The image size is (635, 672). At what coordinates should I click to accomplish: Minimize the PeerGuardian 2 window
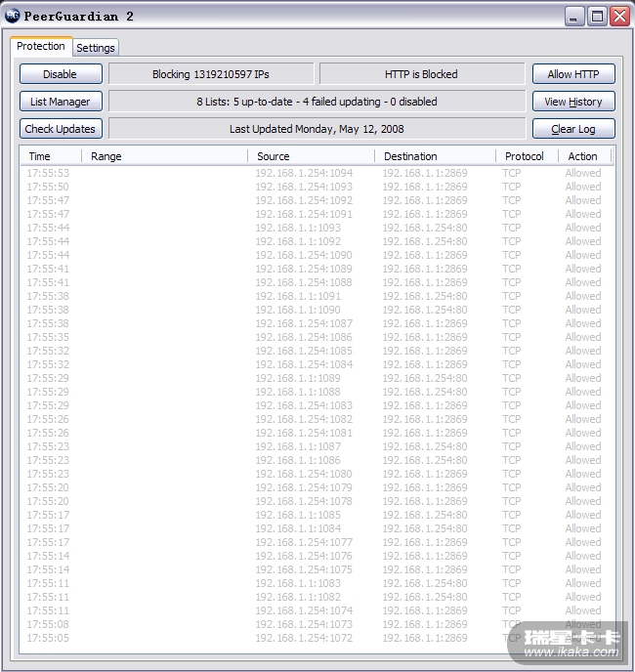click(x=574, y=17)
